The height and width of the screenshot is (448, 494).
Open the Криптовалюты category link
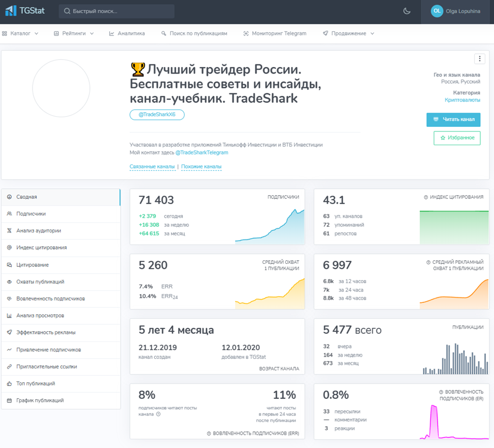point(462,100)
